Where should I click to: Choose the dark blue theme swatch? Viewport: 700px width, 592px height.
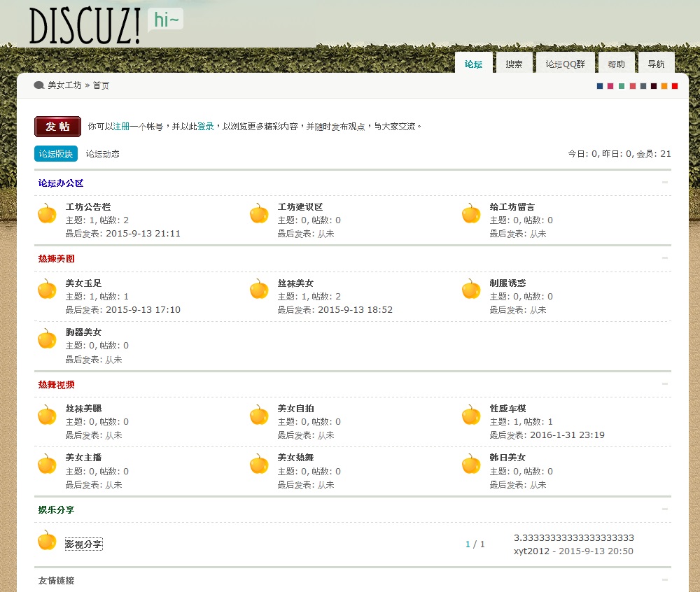600,86
